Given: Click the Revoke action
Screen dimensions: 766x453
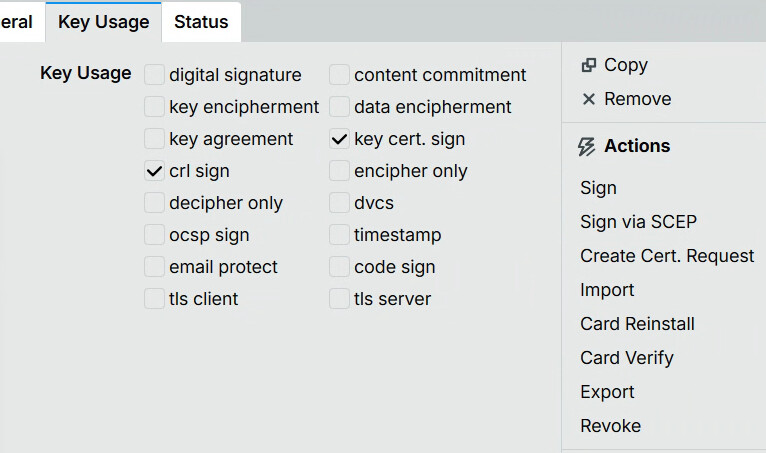Looking at the screenshot, I should [610, 426].
